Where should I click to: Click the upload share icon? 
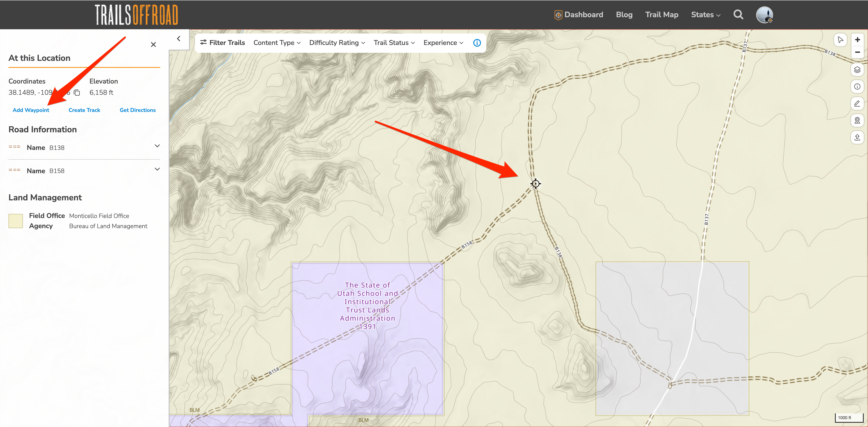(857, 137)
